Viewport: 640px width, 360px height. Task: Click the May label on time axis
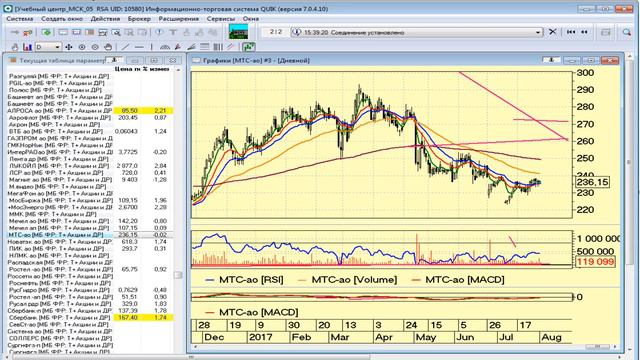pyautogui.click(x=425, y=337)
